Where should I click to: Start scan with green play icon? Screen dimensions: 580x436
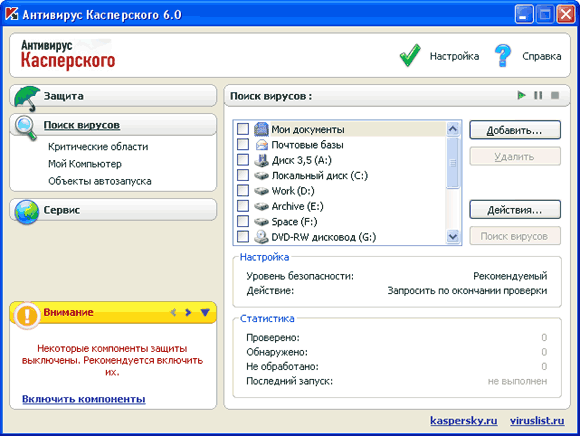[522, 95]
